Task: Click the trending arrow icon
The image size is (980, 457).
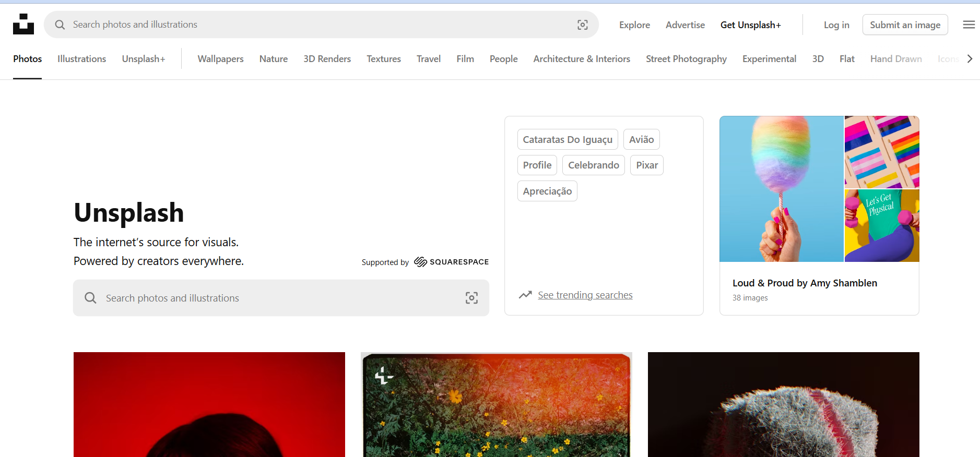Action: 525,295
